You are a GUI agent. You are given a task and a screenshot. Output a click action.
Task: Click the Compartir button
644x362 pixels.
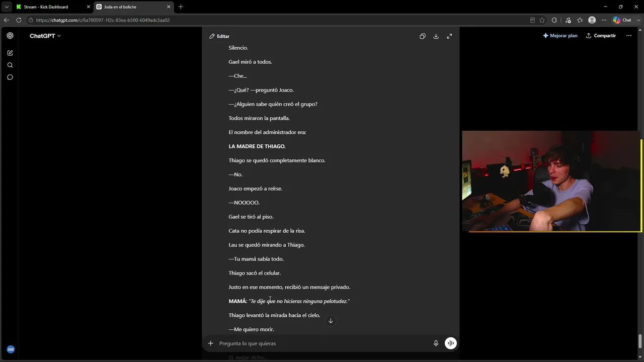(601, 36)
